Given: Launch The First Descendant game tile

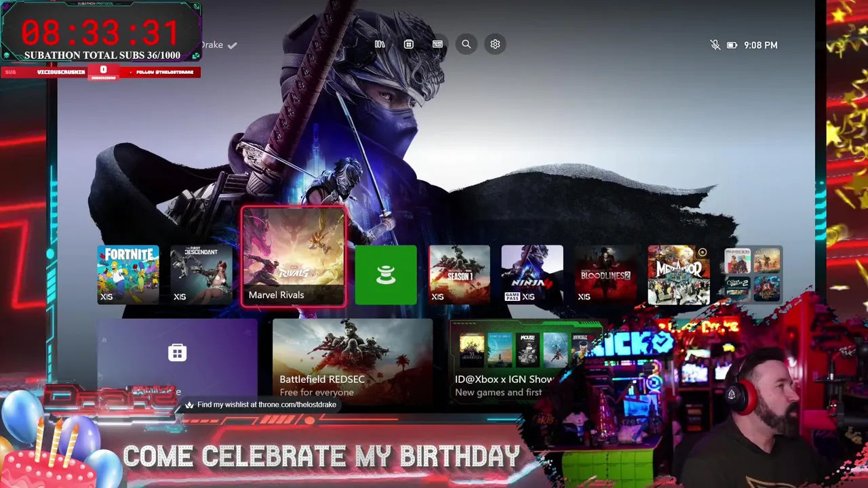Looking at the screenshot, I should tap(201, 274).
